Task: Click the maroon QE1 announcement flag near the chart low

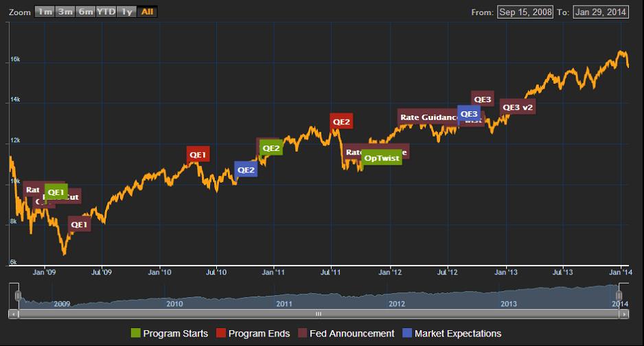Action: pos(79,224)
